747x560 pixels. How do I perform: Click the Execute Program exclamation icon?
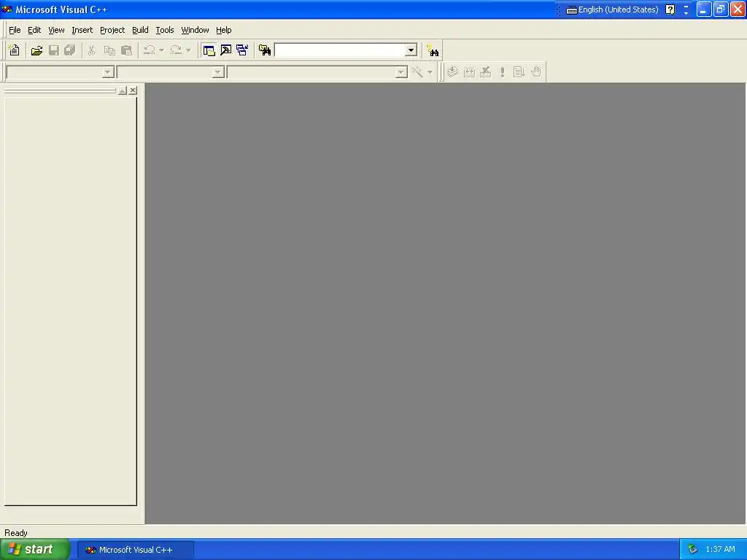(x=502, y=72)
